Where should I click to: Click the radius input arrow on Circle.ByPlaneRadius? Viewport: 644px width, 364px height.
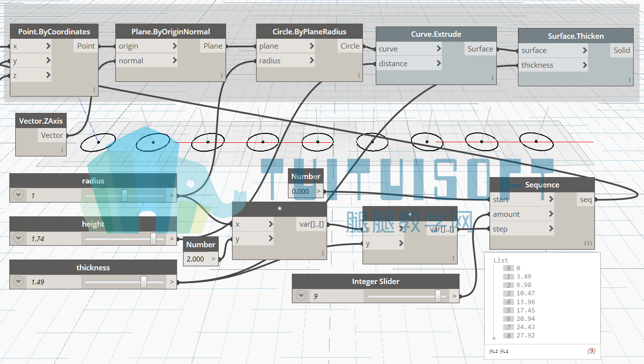[312, 61]
